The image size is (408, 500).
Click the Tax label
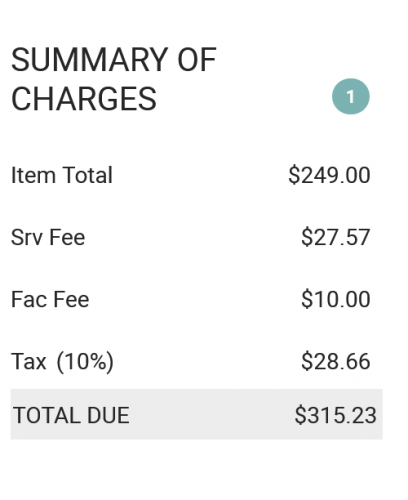(x=29, y=361)
